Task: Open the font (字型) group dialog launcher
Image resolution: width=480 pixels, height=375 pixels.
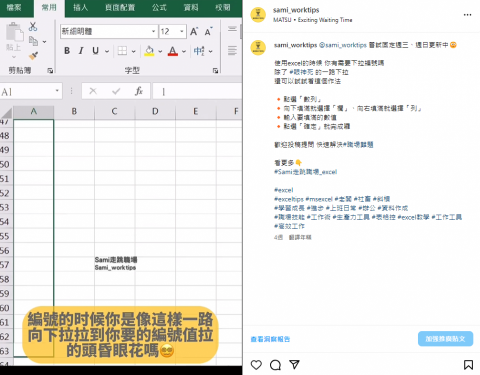Action: (x=215, y=70)
